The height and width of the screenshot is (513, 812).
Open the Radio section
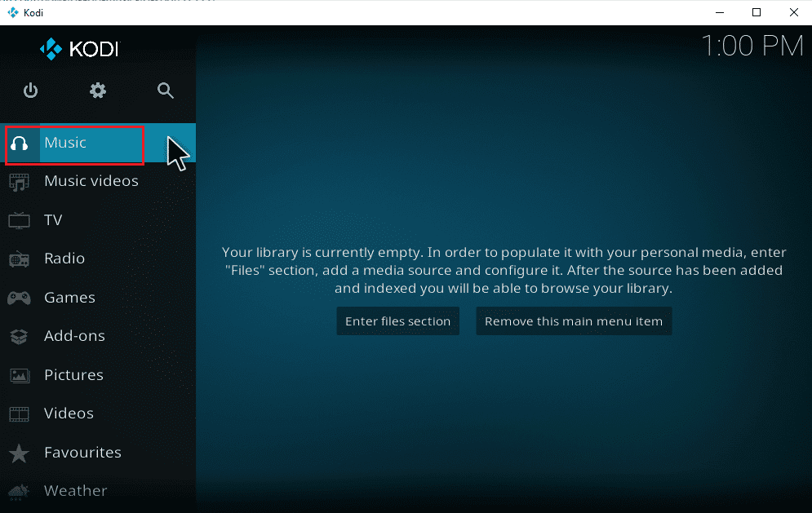click(x=64, y=259)
